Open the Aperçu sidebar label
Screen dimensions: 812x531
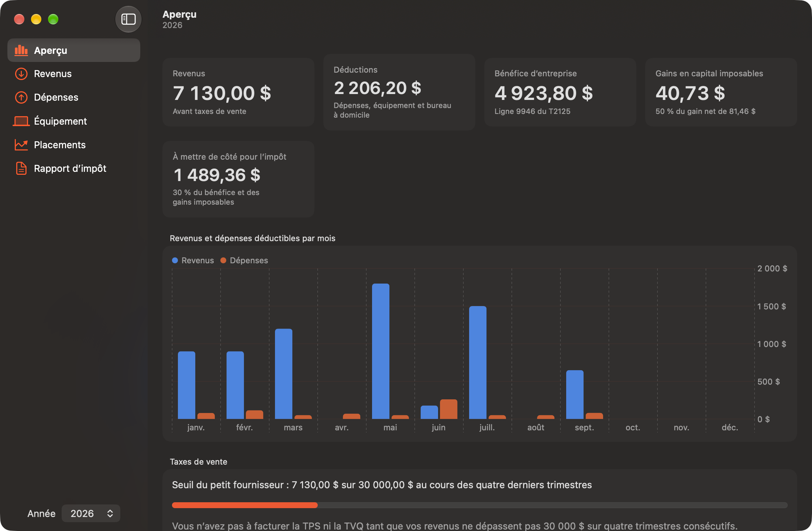pos(51,51)
